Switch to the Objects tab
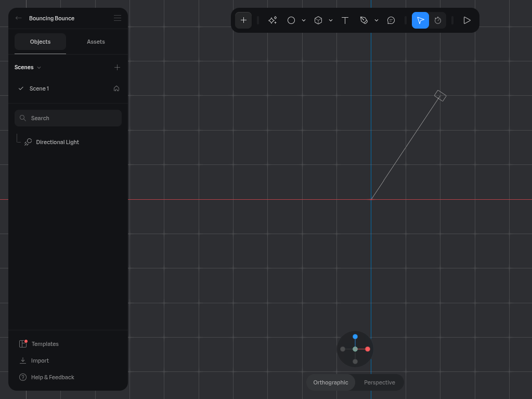This screenshot has height=399, width=532. (40, 42)
